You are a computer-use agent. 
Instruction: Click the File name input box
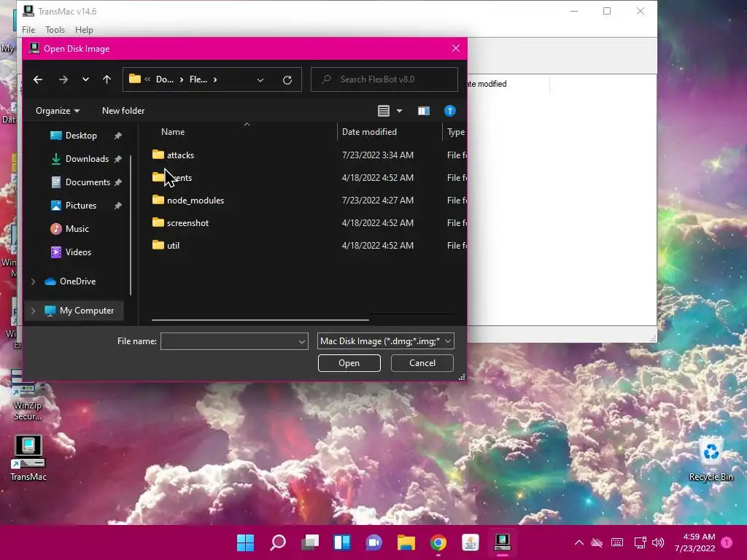click(229, 341)
